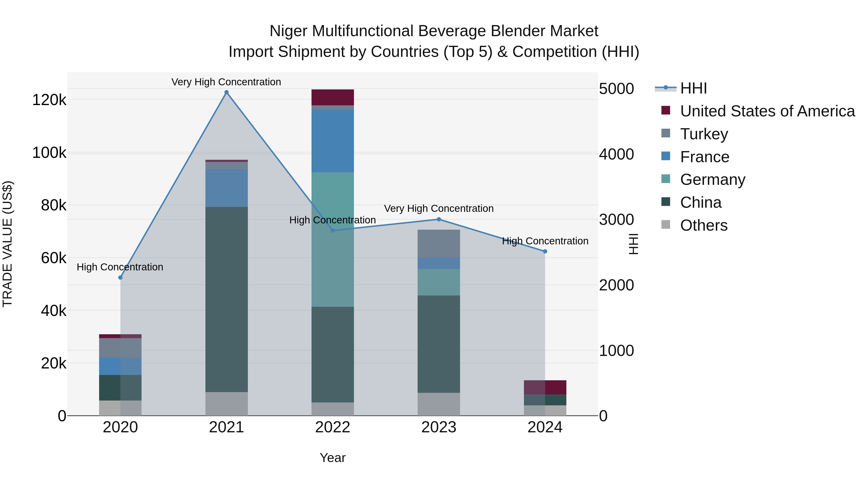This screenshot has height=488, width=868.
Task: Click the United States maroon legend swatch
Action: click(665, 110)
